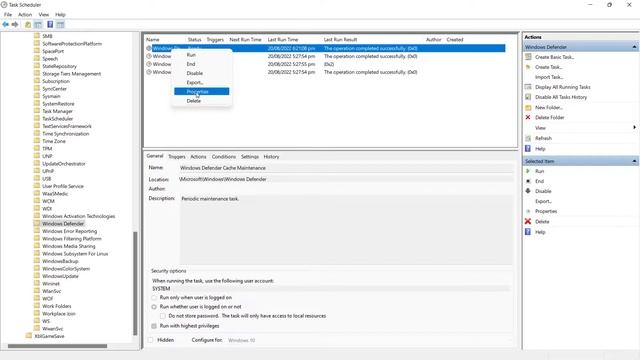Choose End in the context menu
The image size is (640, 360).
click(x=202, y=64)
